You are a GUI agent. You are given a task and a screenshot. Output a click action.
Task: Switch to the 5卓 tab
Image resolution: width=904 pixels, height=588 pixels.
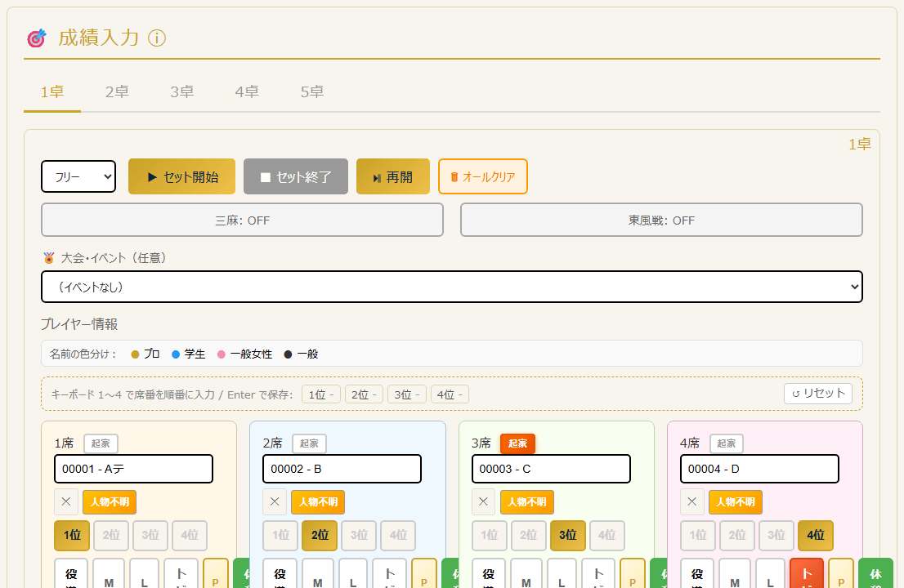312,92
